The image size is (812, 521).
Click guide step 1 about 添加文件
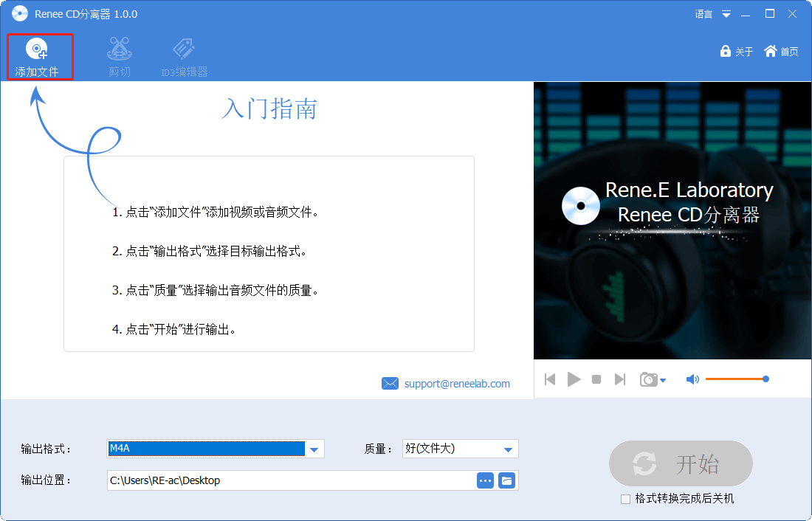[x=215, y=212]
